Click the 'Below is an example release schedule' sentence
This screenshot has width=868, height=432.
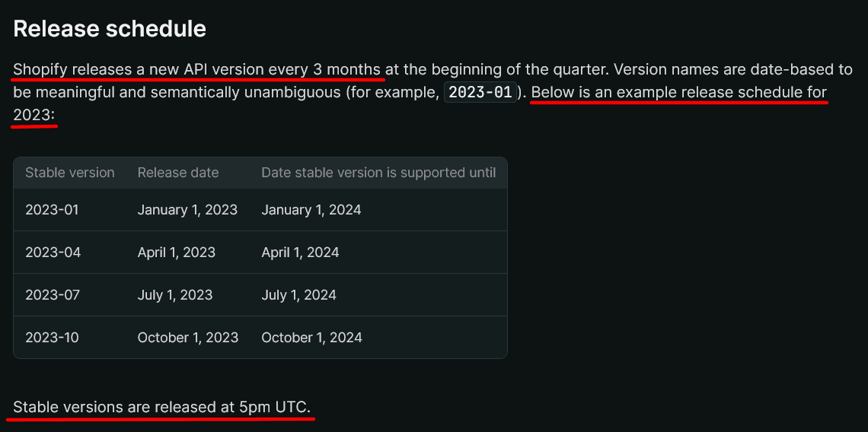(x=678, y=93)
